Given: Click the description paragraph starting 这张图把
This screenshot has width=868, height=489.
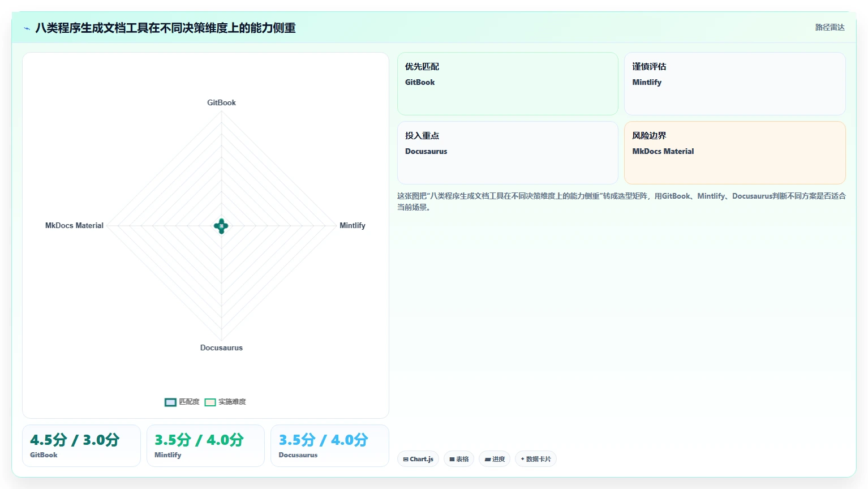Looking at the screenshot, I should pos(621,201).
